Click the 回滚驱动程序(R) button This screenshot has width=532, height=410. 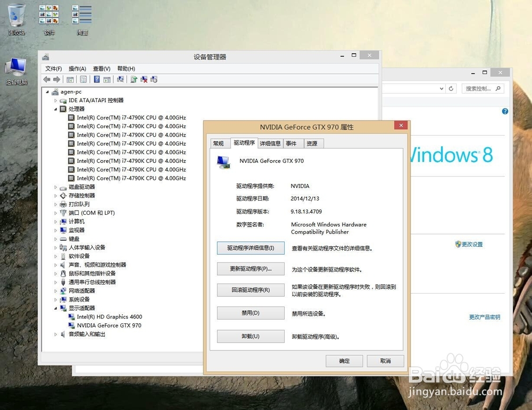pyautogui.click(x=251, y=290)
